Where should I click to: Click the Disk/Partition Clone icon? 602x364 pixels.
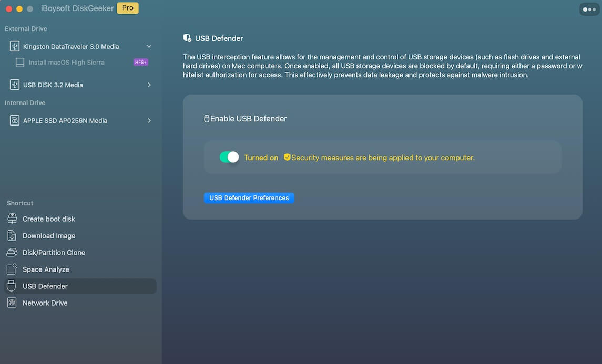tap(12, 253)
